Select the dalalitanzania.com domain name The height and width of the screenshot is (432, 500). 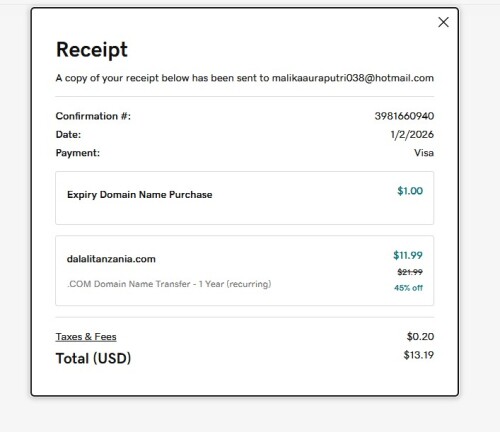click(111, 259)
